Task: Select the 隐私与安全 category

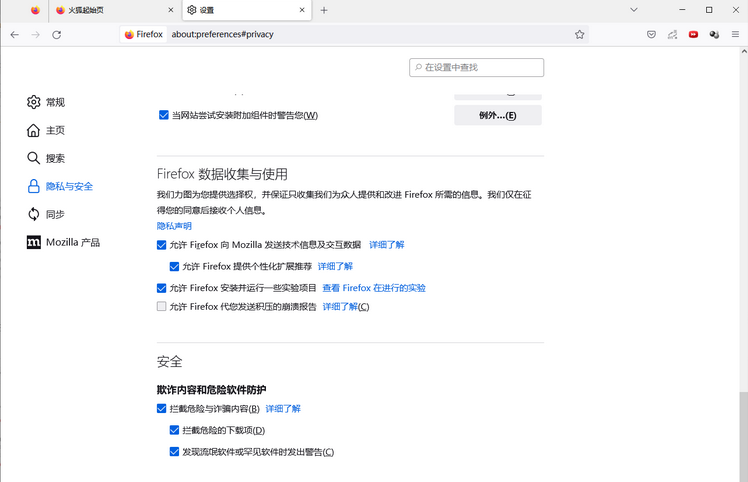Action: click(60, 186)
